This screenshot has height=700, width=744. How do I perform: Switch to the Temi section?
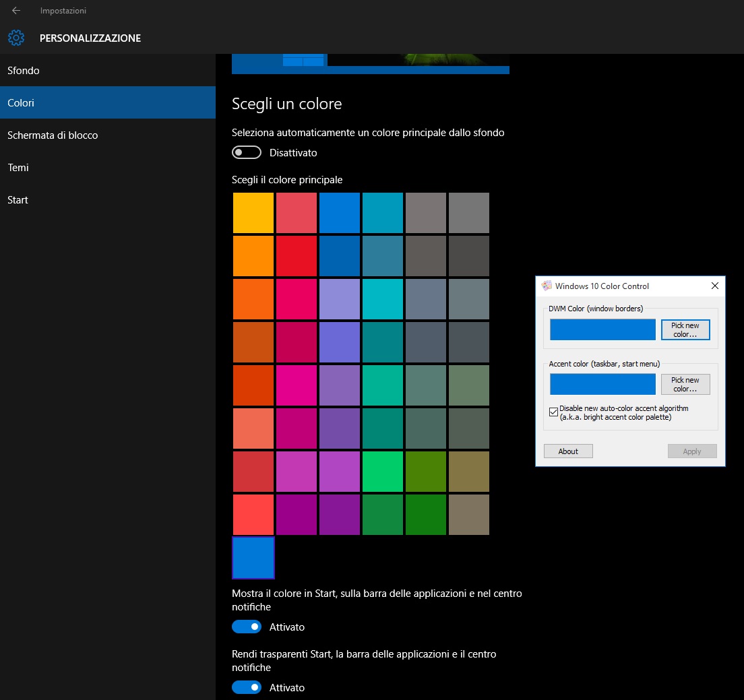point(18,167)
